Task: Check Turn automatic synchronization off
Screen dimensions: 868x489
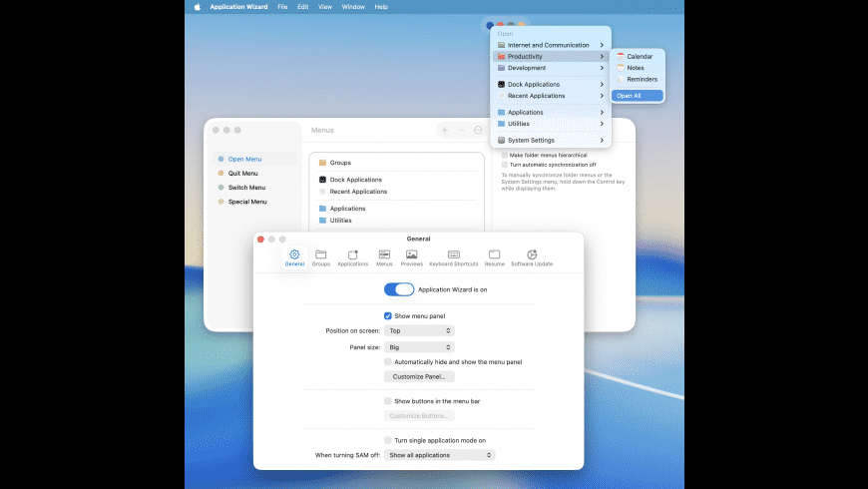Action: pos(504,165)
